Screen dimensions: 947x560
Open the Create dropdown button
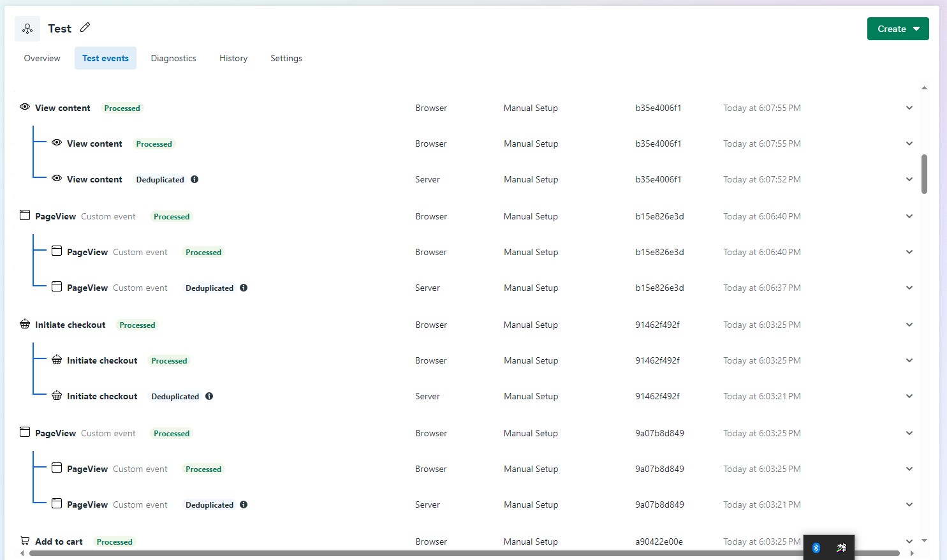tap(897, 29)
